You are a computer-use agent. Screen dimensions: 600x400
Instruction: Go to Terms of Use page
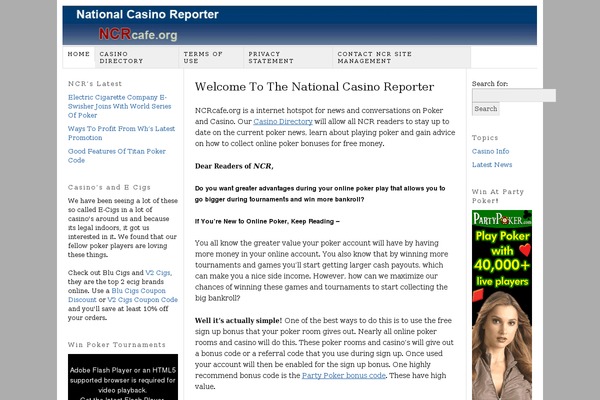click(211, 57)
